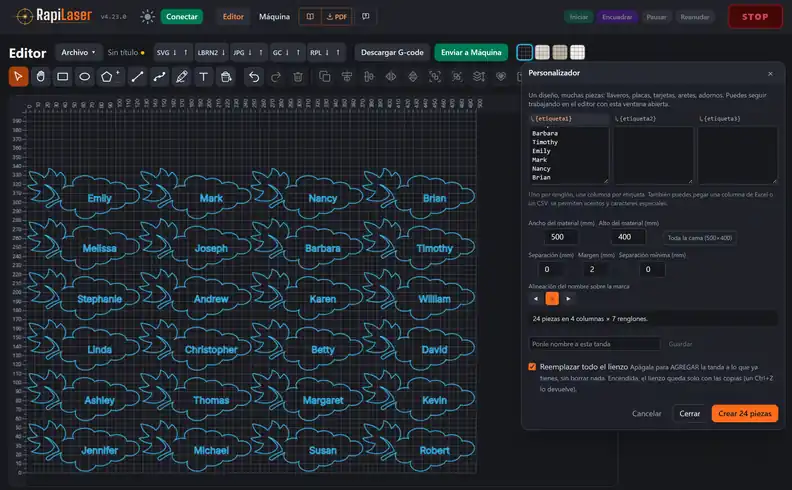Viewport: 792px width, 490px height.
Task: Pick the polygon tool
Action: 107,77
